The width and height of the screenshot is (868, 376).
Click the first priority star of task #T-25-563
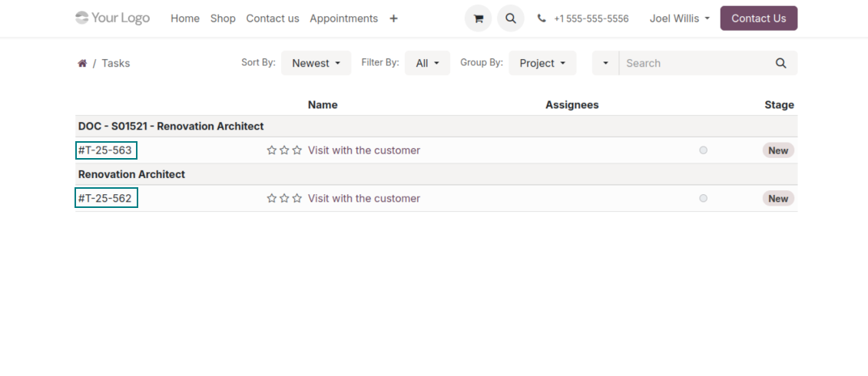271,150
